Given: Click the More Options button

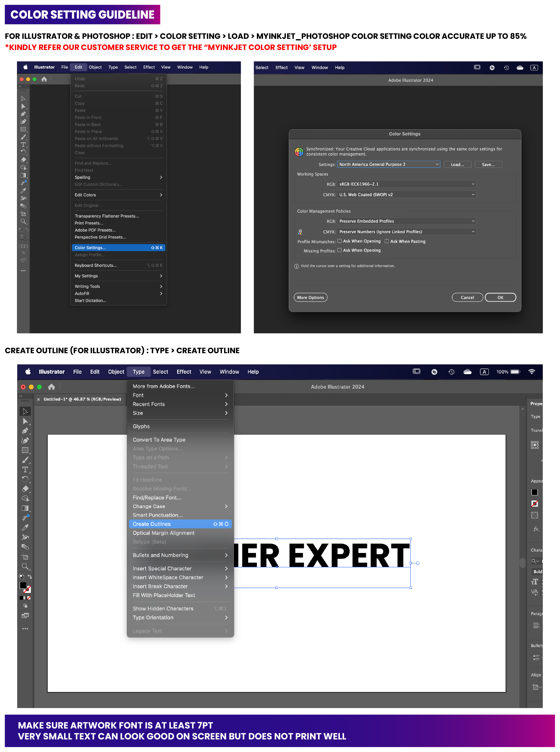Looking at the screenshot, I should (x=311, y=297).
